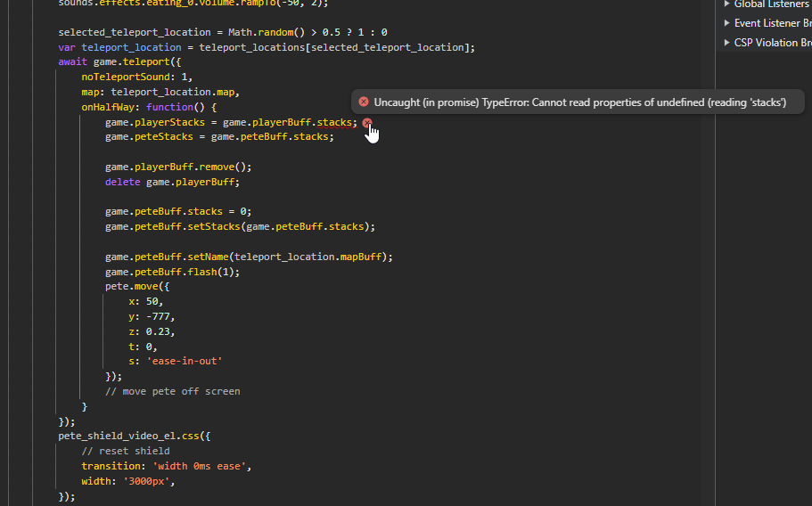Click the 'game.peteBuff.stacks = 0;' line

coord(178,211)
